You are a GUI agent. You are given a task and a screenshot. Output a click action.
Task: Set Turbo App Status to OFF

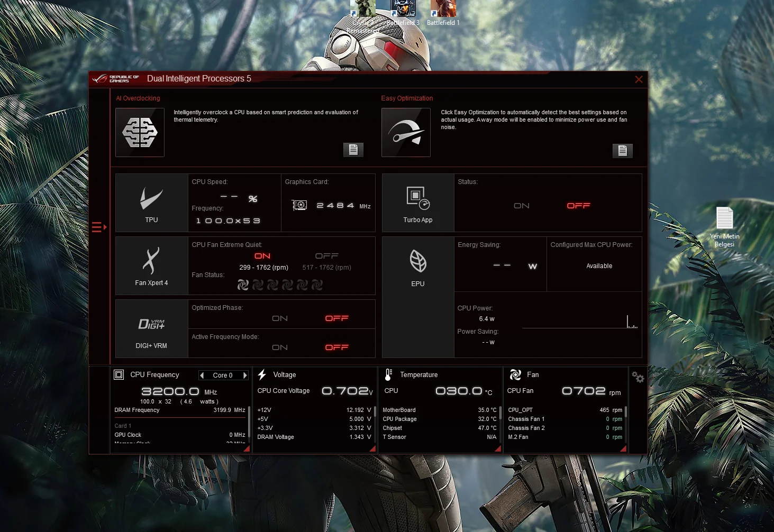[578, 206]
